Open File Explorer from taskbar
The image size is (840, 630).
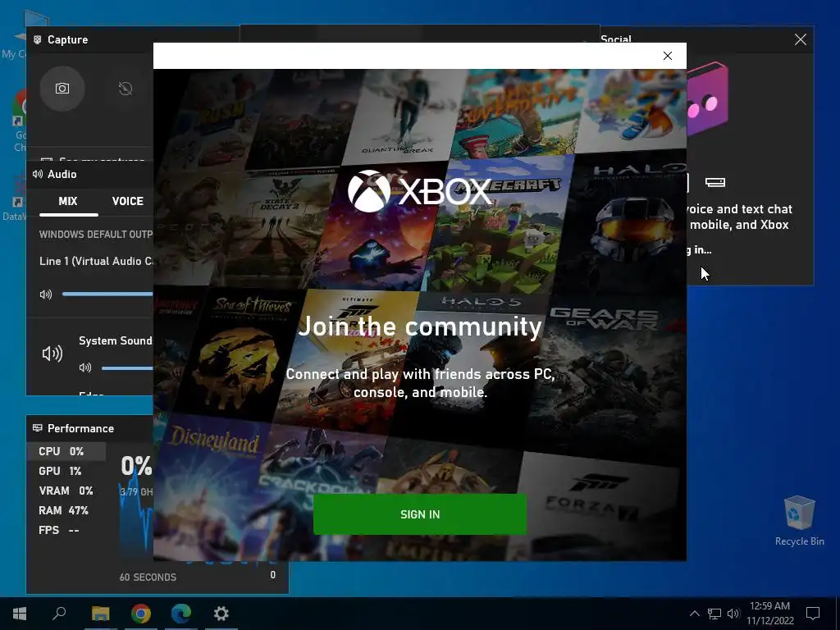100,614
